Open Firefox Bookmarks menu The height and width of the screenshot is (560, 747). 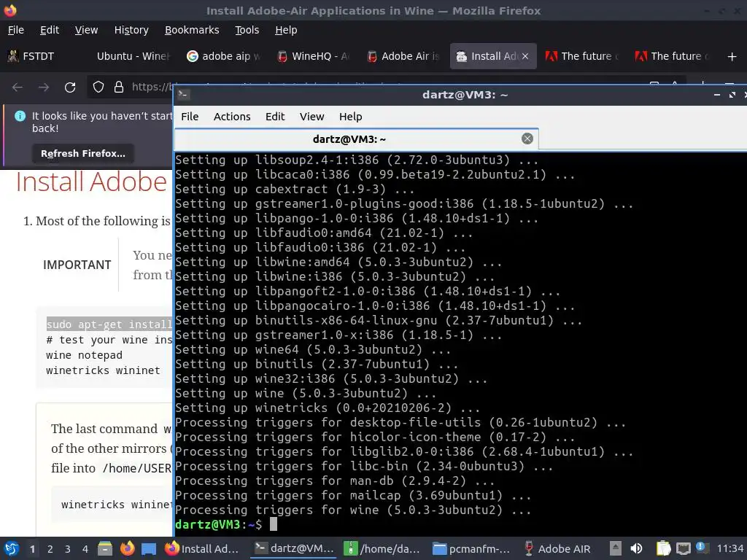point(192,30)
